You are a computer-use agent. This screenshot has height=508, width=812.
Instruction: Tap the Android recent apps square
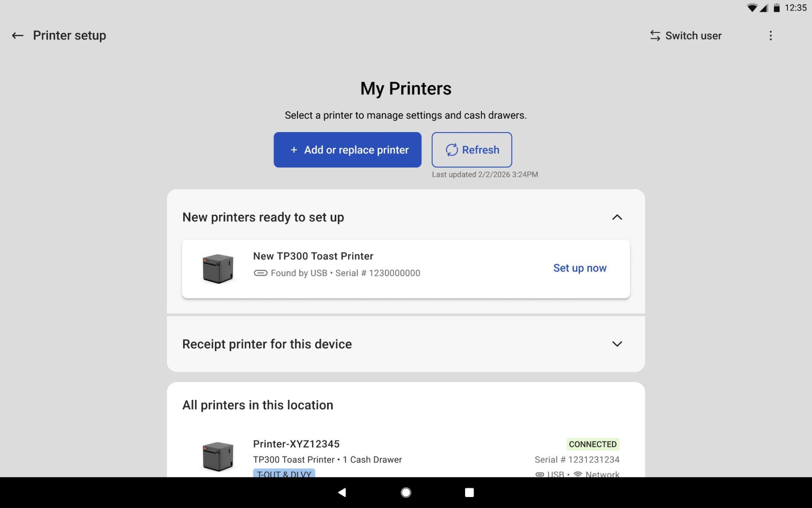(469, 493)
